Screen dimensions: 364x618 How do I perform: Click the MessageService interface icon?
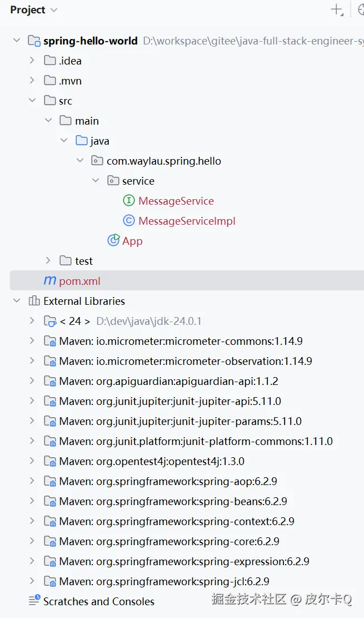click(x=129, y=201)
